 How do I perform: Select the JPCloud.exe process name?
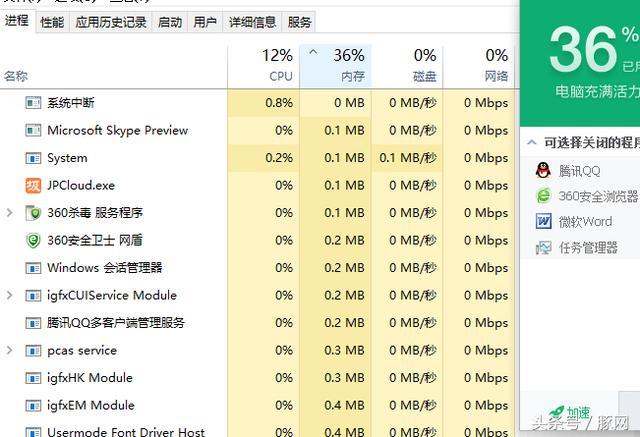point(81,185)
